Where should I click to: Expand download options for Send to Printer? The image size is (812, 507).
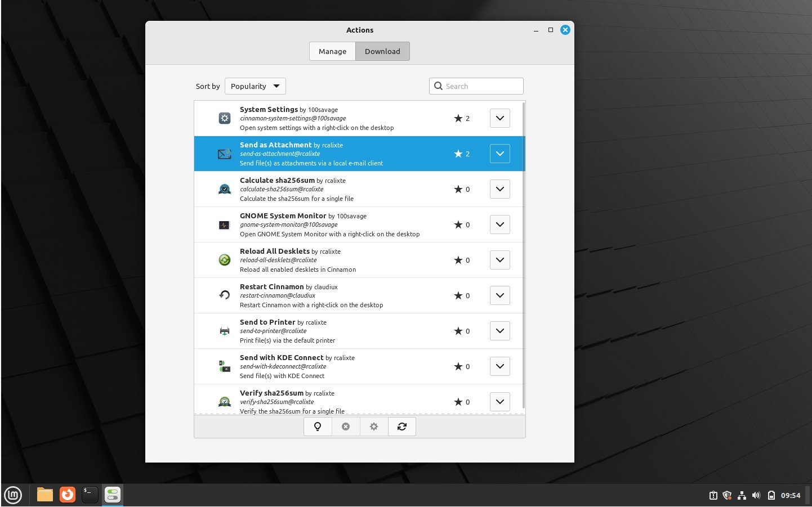(x=500, y=331)
